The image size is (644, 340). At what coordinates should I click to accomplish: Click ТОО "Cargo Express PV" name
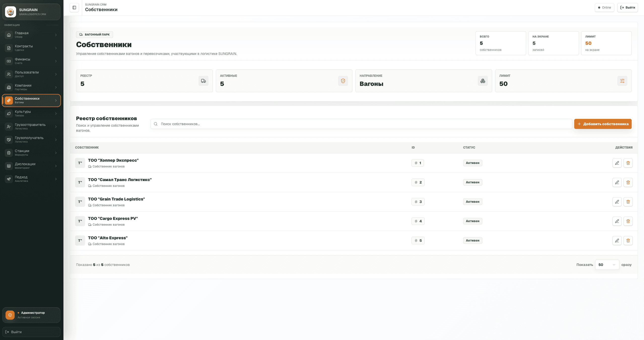113,218
